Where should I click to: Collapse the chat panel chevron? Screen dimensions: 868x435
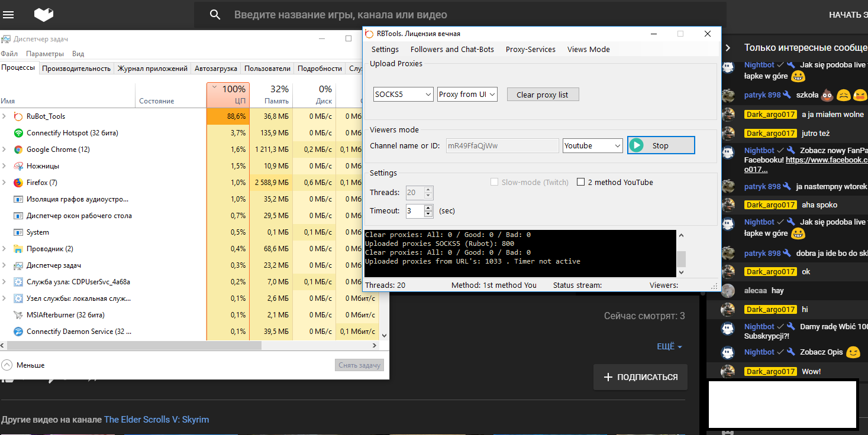(x=728, y=48)
